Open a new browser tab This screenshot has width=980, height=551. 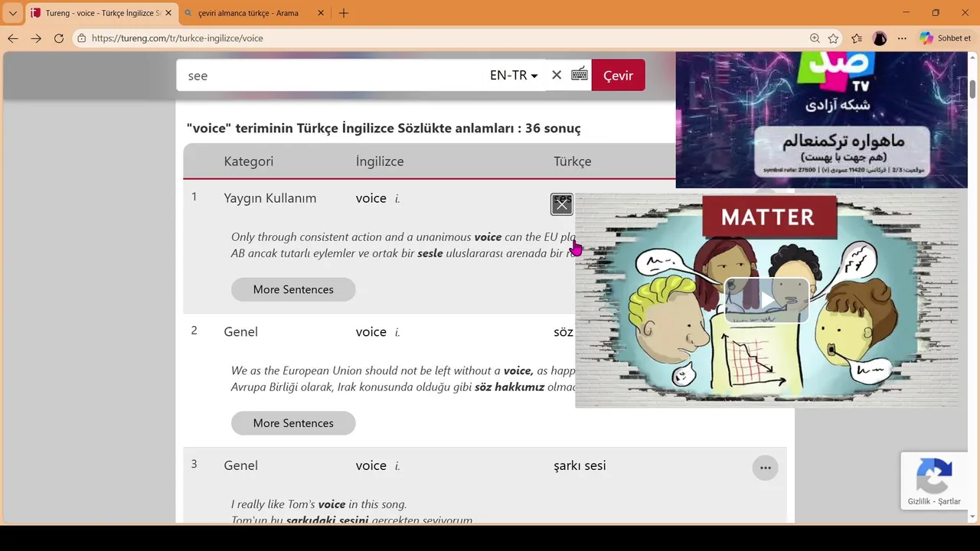click(344, 13)
